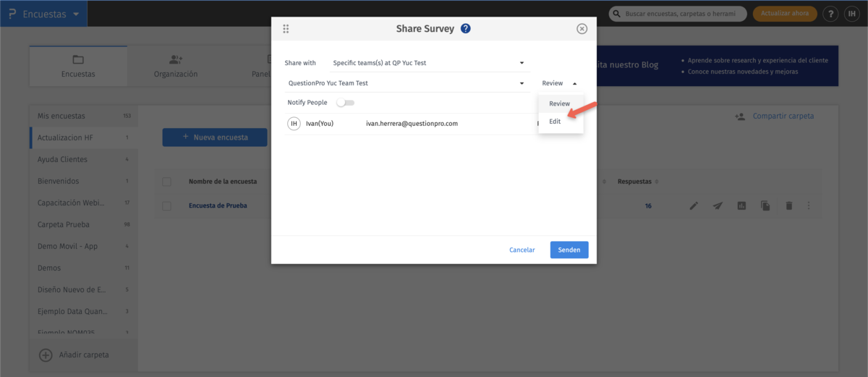Click the Compartir carpeta person icon

pyautogui.click(x=740, y=116)
